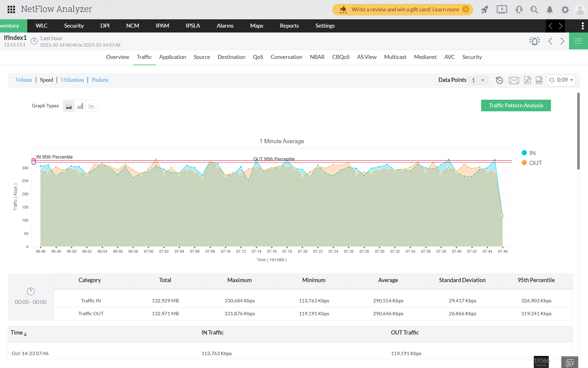Open the alarm siren icon
The height and width of the screenshot is (368, 588).
pos(534,41)
